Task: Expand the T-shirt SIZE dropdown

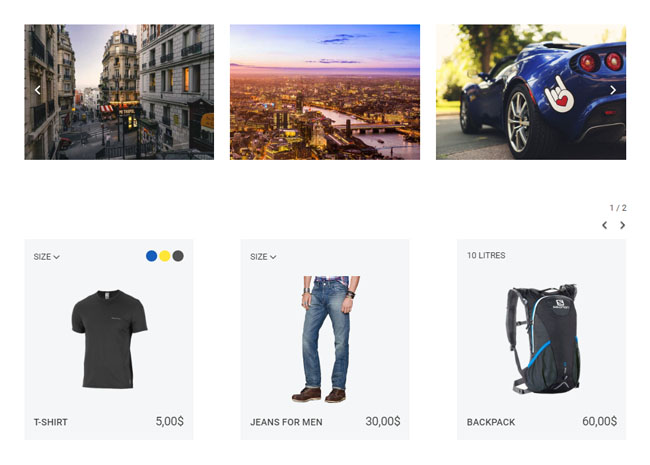Action: click(x=46, y=257)
